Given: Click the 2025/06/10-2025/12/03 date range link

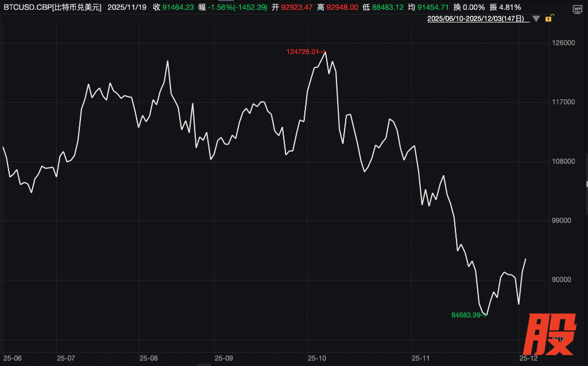Looking at the screenshot, I should (477, 19).
